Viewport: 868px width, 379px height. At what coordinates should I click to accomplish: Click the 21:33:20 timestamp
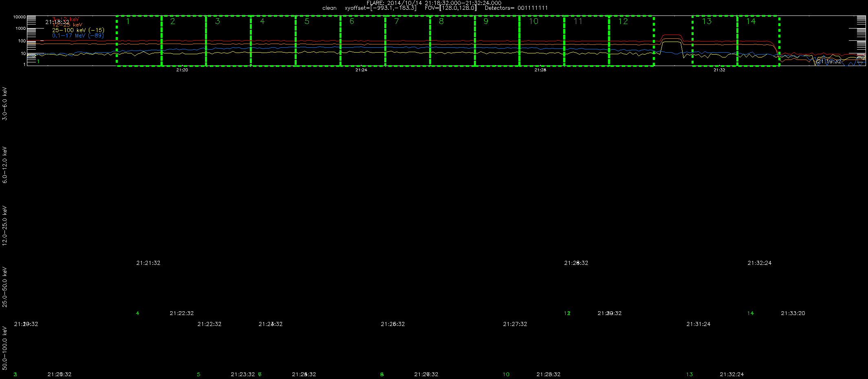pyautogui.click(x=793, y=313)
